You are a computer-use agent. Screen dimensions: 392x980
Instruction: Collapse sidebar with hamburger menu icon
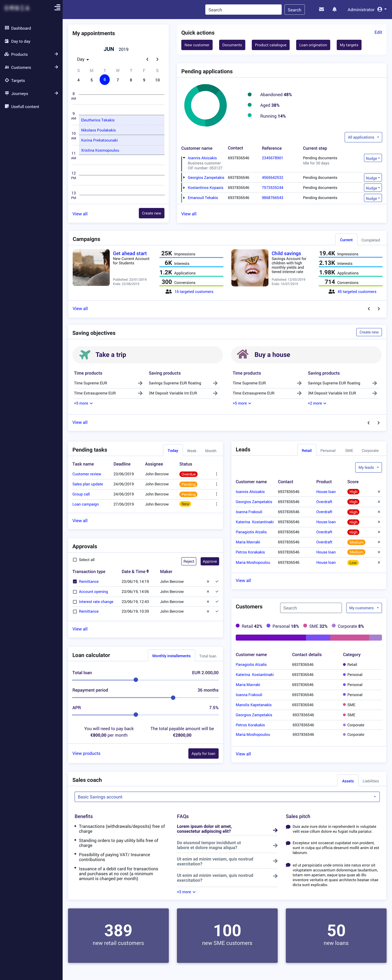pos(57,8)
